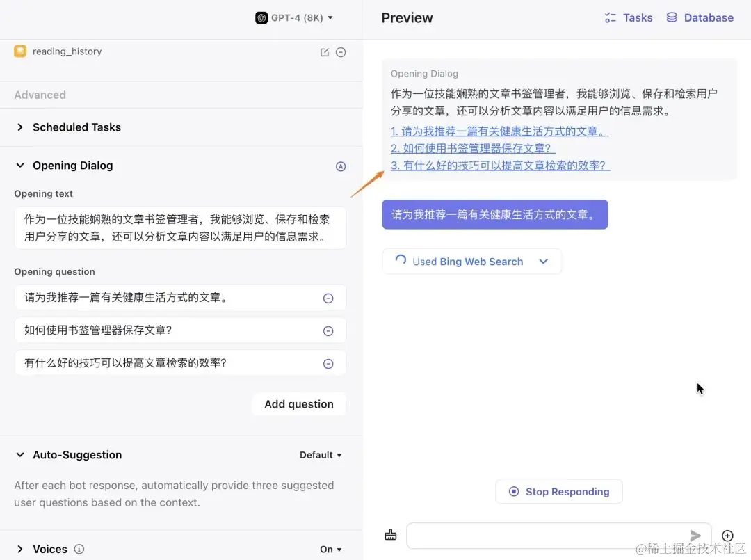Remove the question 如何使用书签管理器保存文章
Image resolution: width=751 pixels, height=560 pixels.
tap(328, 331)
